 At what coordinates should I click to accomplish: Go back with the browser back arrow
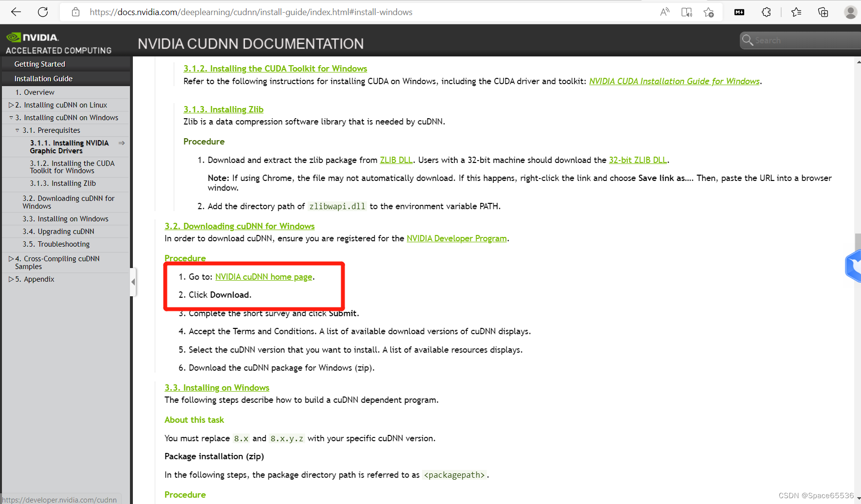(16, 12)
